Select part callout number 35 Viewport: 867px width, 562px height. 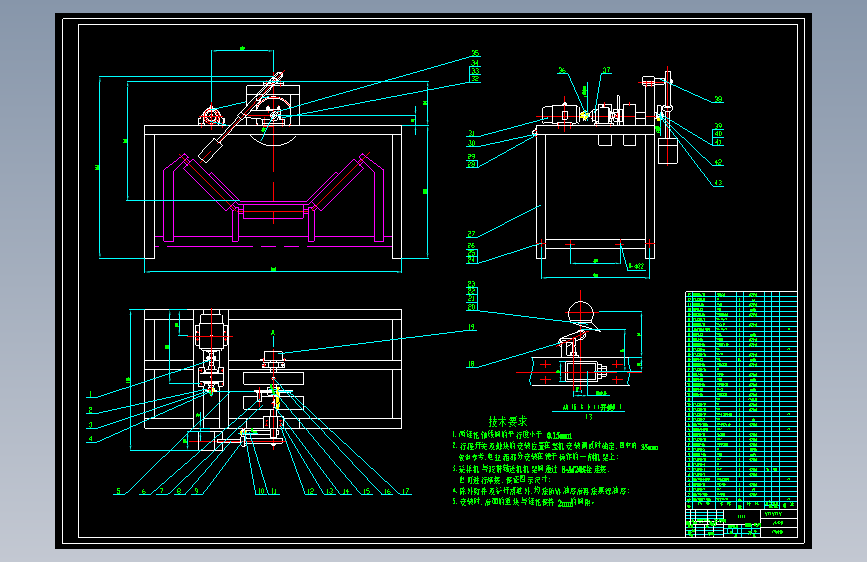point(476,54)
